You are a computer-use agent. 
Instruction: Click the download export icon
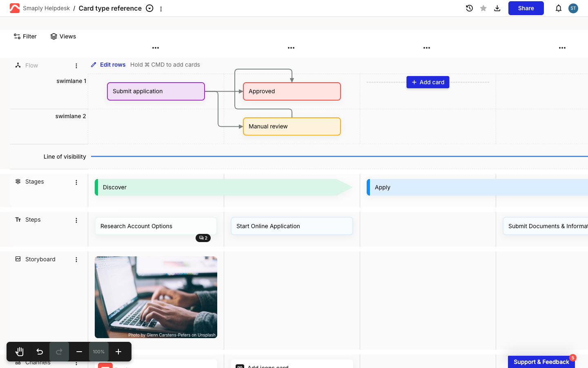(497, 8)
